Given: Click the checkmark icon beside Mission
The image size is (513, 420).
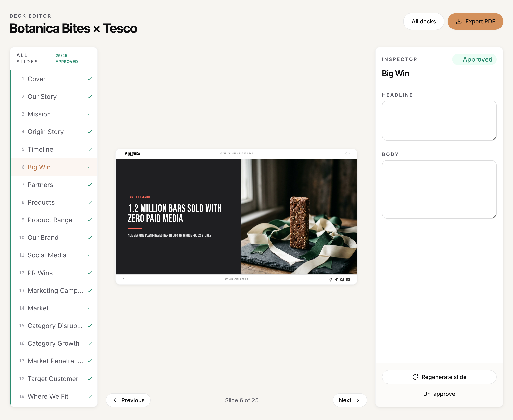Looking at the screenshot, I should point(90,114).
